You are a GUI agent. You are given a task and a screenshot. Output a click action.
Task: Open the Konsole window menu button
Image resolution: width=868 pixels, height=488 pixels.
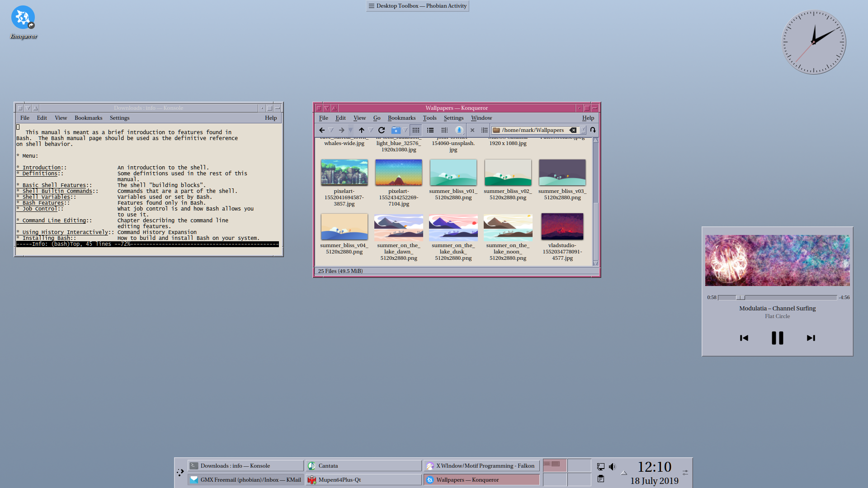tap(20, 108)
